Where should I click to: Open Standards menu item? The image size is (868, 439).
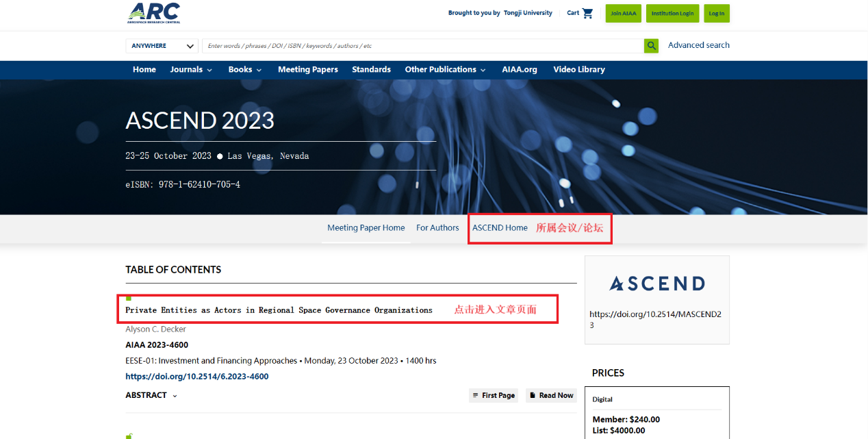click(371, 70)
